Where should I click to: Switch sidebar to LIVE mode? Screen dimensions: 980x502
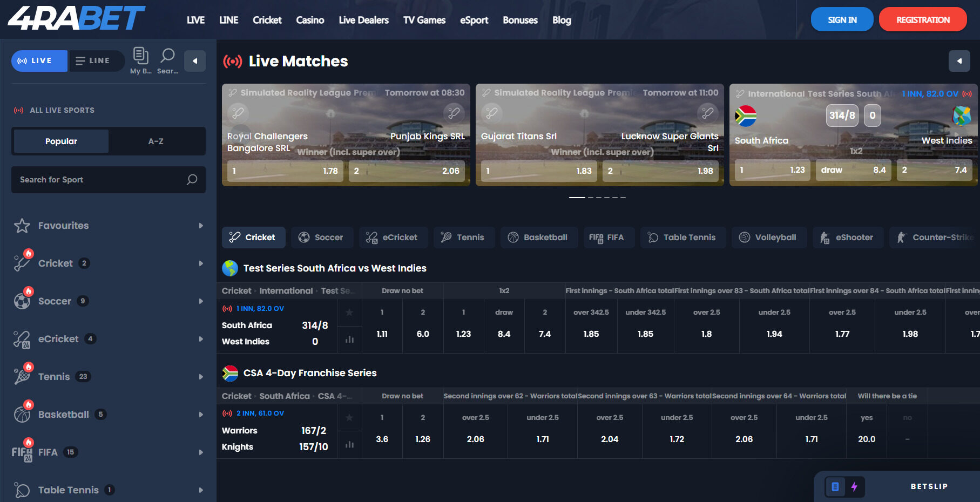(x=39, y=61)
